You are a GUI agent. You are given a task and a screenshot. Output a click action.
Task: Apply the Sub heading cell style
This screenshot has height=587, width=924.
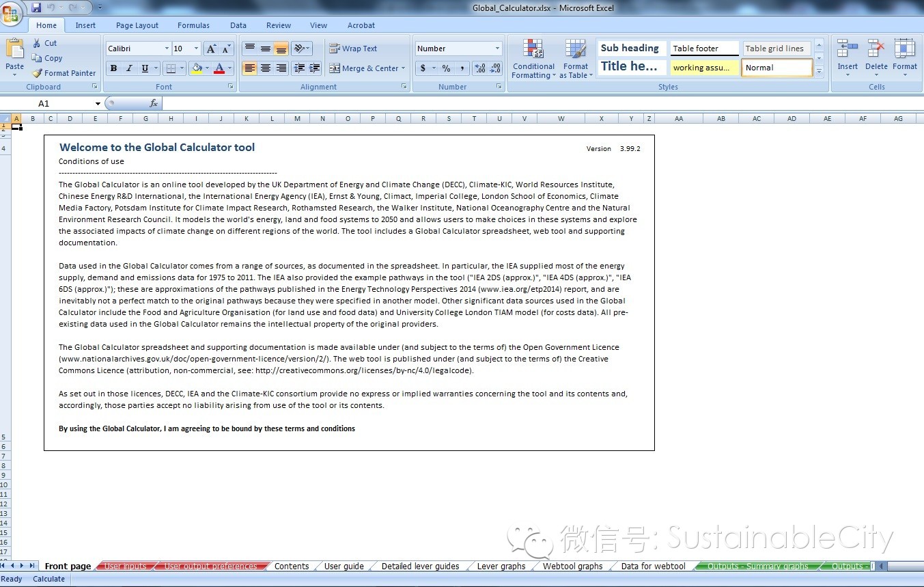631,48
